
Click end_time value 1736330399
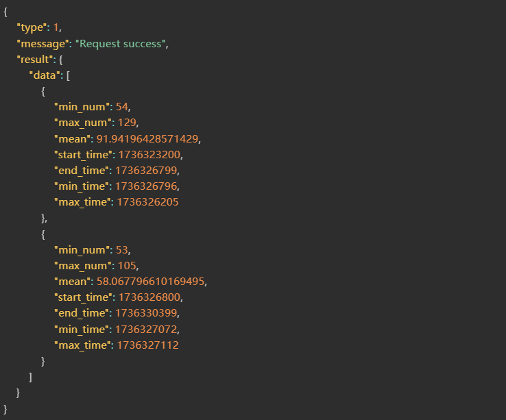pyautogui.click(x=146, y=313)
